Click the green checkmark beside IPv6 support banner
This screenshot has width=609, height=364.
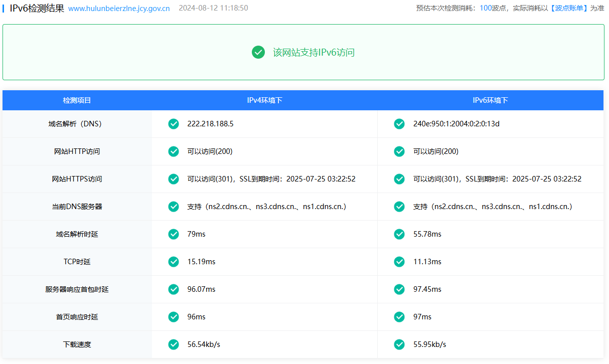[x=258, y=52]
